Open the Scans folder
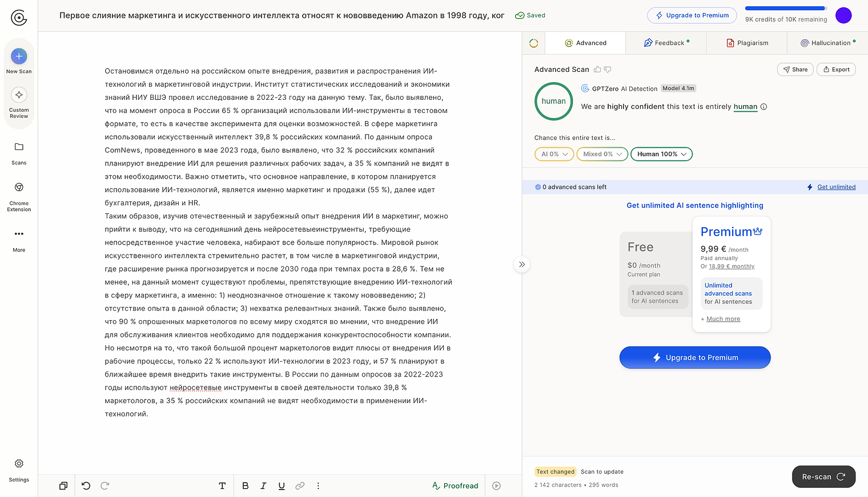The width and height of the screenshot is (868, 497). 19,153
